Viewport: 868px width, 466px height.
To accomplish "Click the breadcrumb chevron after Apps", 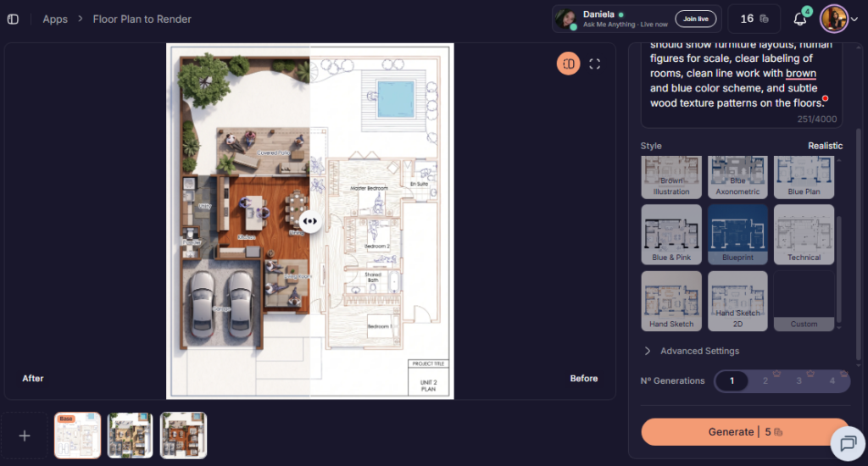I will point(81,19).
